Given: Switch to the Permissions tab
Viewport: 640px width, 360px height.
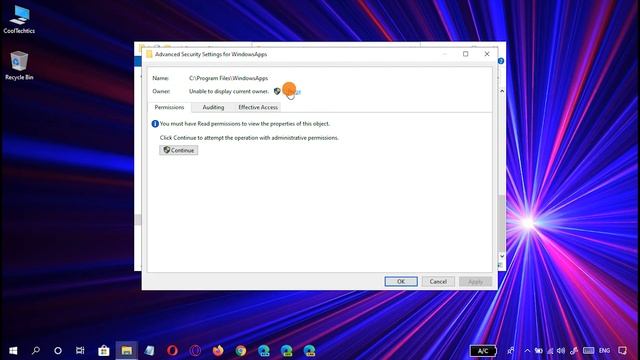Looking at the screenshot, I should click(x=169, y=107).
